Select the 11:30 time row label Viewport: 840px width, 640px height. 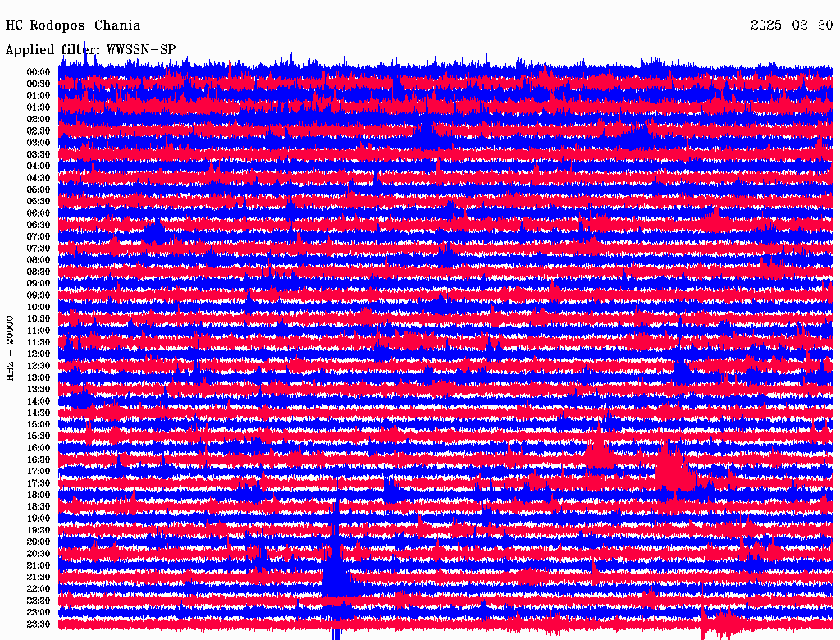click(39, 342)
